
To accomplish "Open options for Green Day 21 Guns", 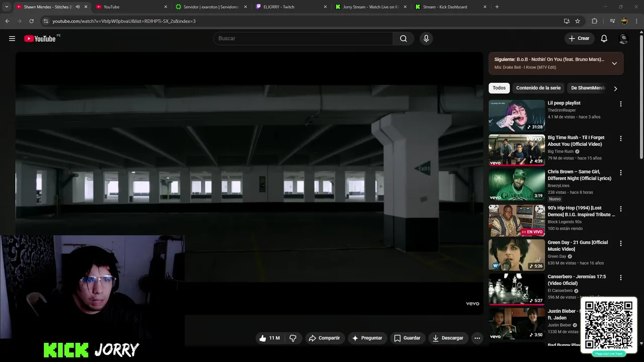I will [x=620, y=243].
